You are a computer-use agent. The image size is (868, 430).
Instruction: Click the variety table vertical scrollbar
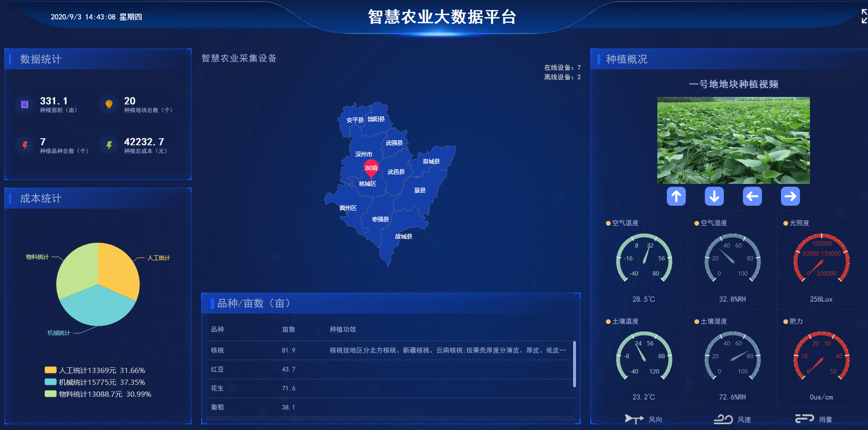[575, 364]
